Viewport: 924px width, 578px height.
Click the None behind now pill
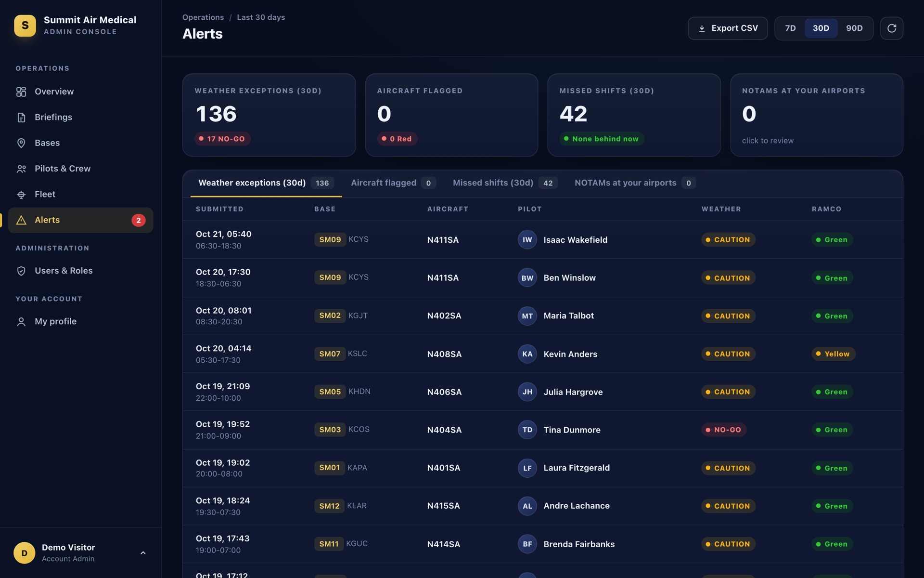point(602,139)
